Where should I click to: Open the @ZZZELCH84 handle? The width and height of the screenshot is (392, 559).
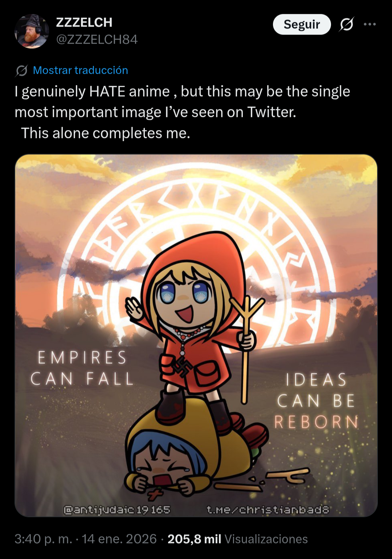tap(97, 39)
